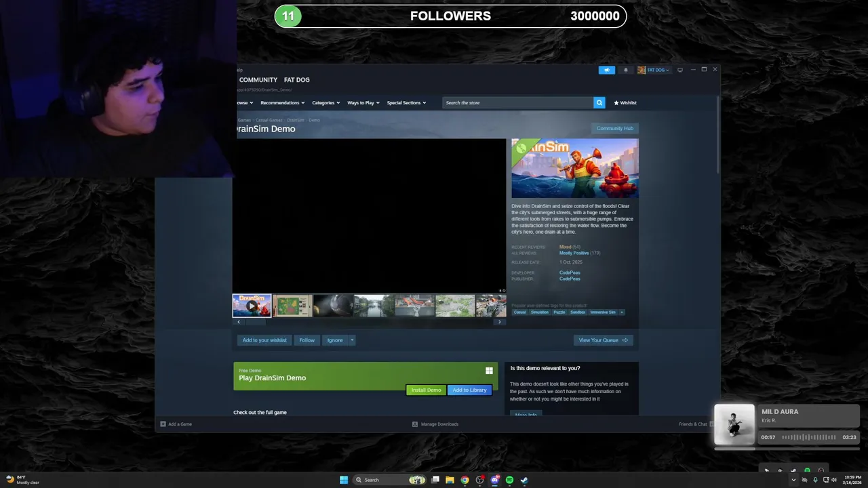Viewport: 868px width, 488px height.
Task: Open CodePeas developer link
Action: 570,272
